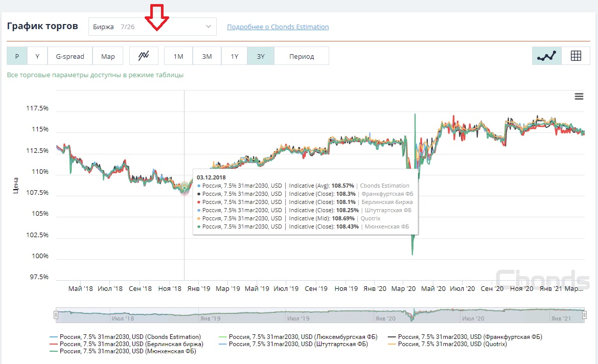Image resolution: width=598 pixels, height=364 pixels.
Task: Click the График торгов heading
Action: coord(42,26)
